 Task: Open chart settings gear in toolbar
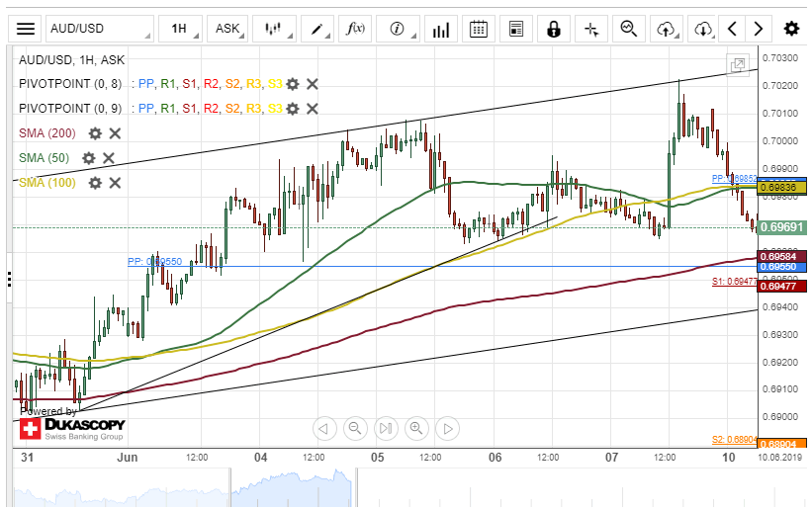[x=791, y=29]
